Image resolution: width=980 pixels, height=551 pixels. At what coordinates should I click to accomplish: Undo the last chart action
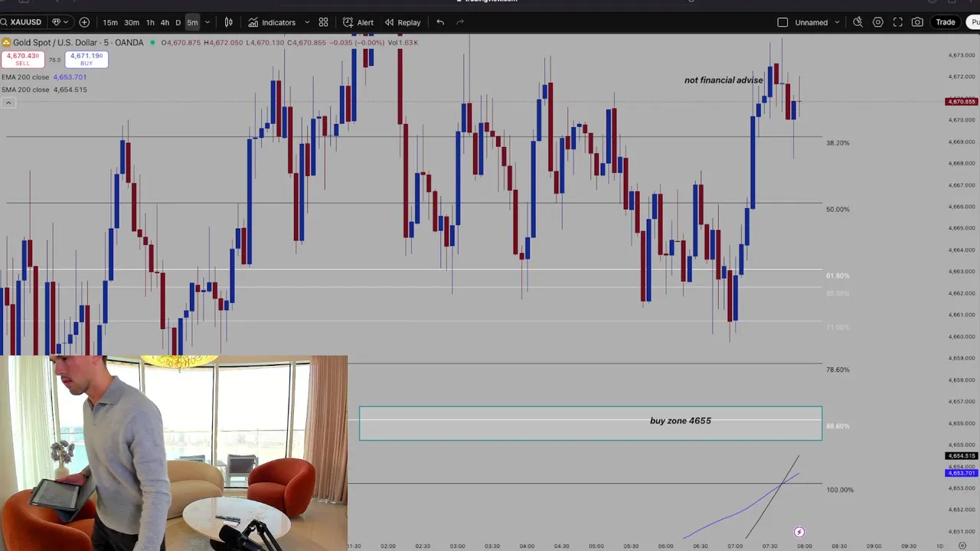point(440,22)
